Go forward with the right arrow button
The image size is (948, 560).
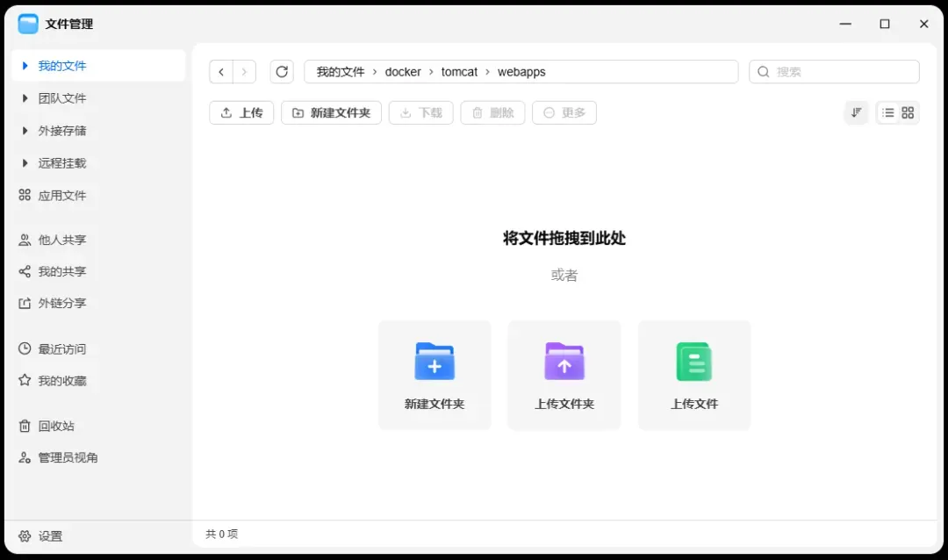[x=244, y=72]
